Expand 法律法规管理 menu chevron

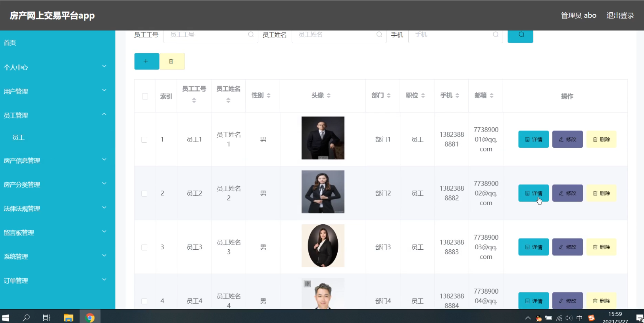104,208
